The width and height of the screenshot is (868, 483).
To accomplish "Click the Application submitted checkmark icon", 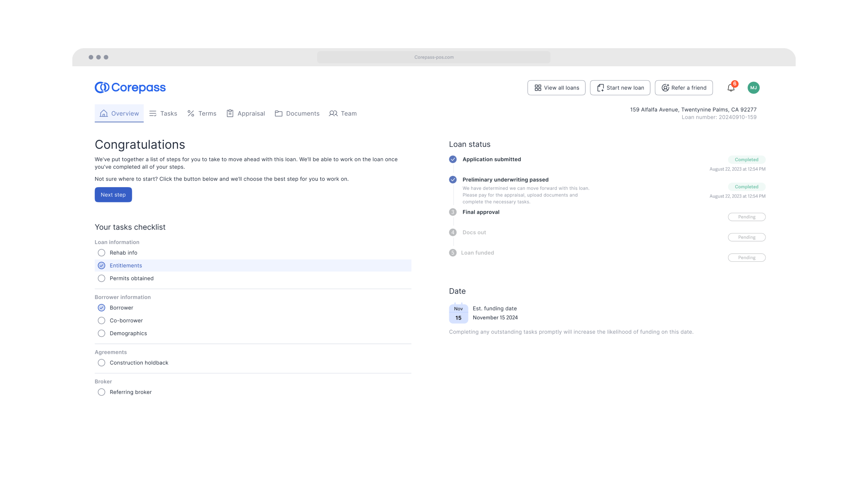I will tap(453, 159).
